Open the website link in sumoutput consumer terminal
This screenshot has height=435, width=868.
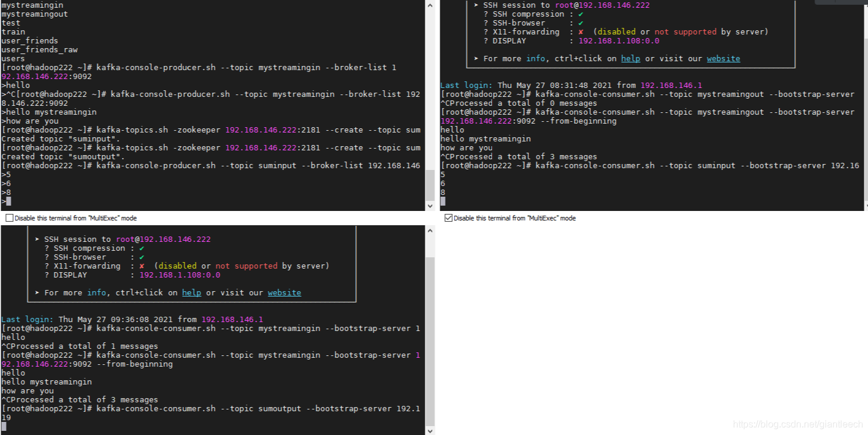point(284,293)
